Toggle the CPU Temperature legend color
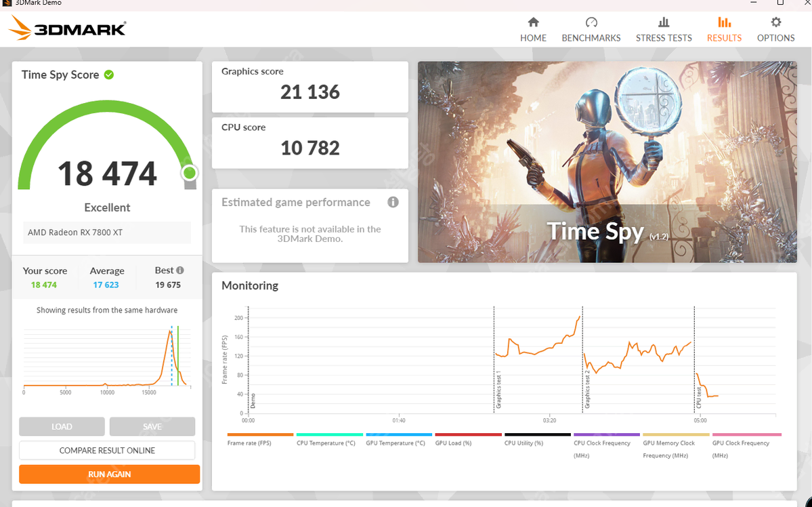This screenshot has width=812, height=507. [329, 434]
